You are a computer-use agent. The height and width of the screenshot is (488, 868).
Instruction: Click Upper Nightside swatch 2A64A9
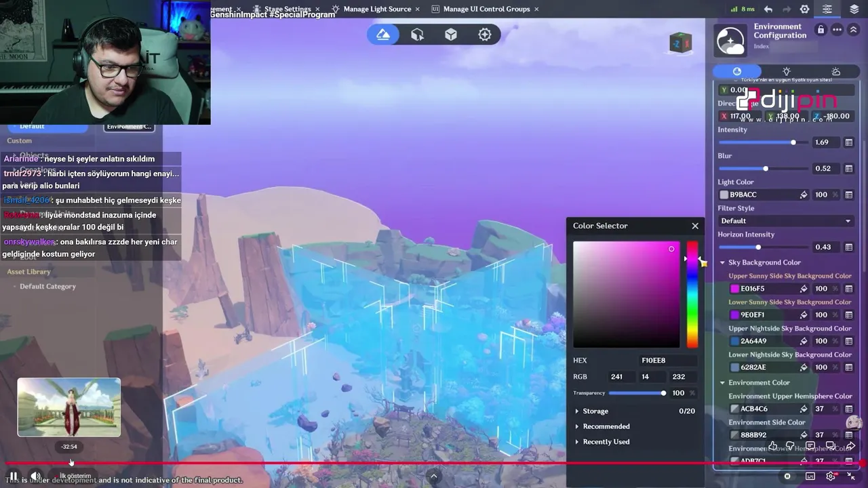pos(734,341)
